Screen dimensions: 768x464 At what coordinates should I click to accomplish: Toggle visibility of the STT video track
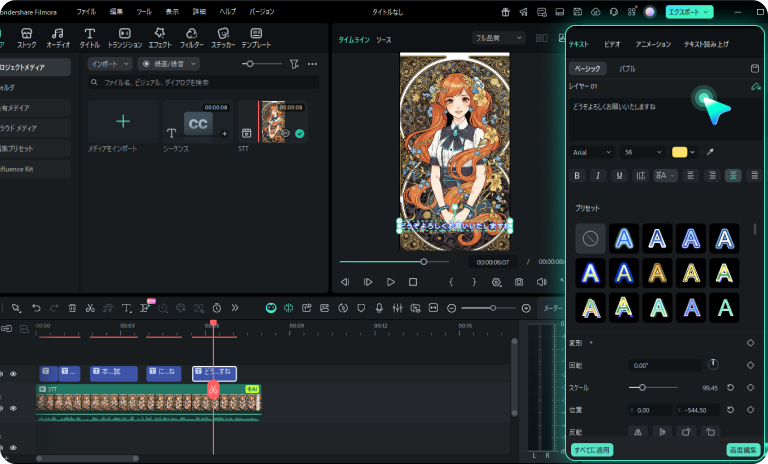point(13,408)
